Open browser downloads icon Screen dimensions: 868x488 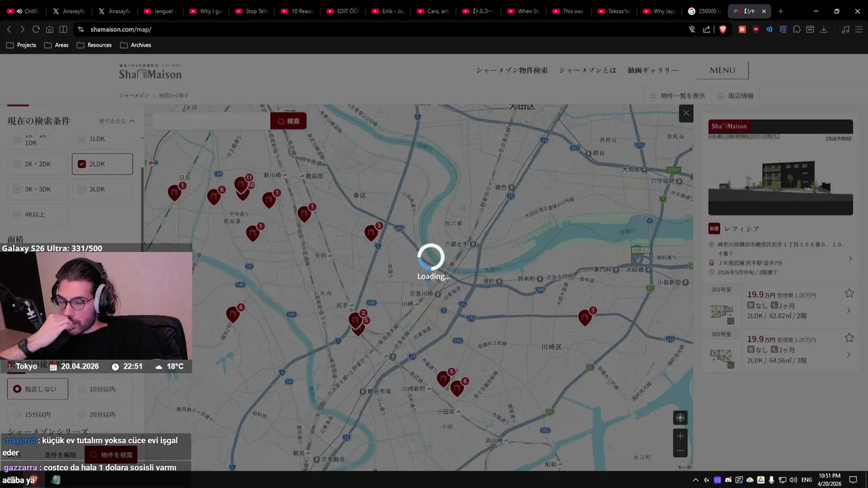[824, 29]
